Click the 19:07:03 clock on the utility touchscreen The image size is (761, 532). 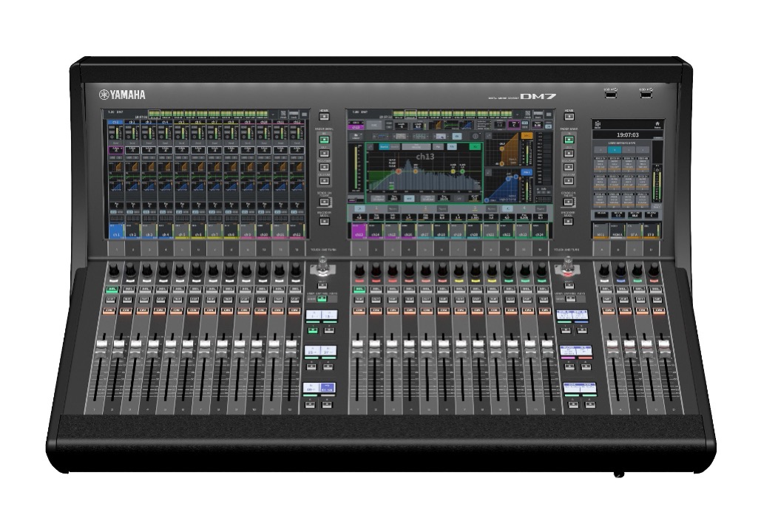tap(627, 134)
